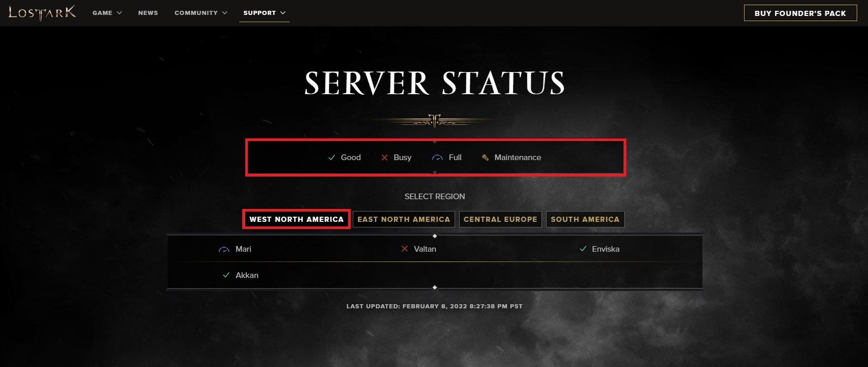Open the COMMUNITY navigation menu
868x367 pixels.
pyautogui.click(x=201, y=13)
